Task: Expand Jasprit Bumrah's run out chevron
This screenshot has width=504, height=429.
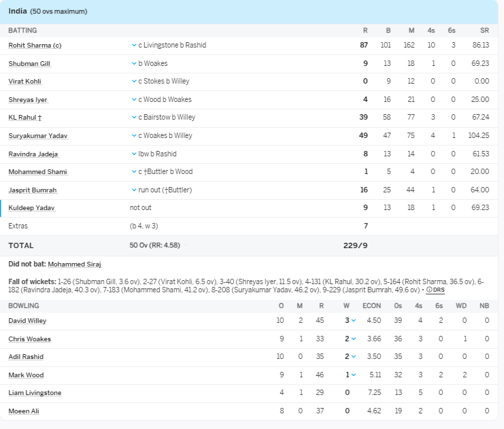Action: pyautogui.click(x=134, y=190)
